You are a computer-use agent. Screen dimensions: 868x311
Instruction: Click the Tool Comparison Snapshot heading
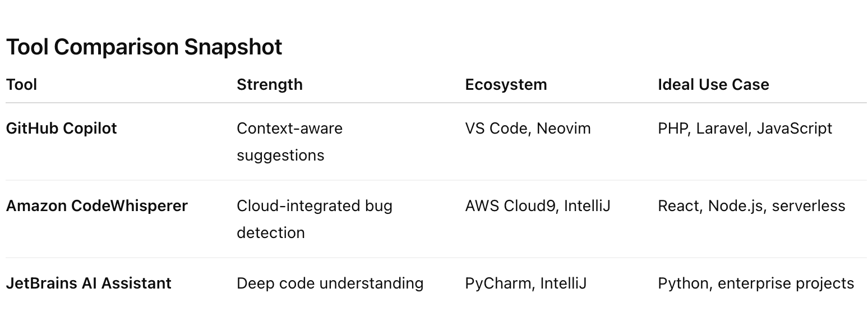(x=144, y=47)
